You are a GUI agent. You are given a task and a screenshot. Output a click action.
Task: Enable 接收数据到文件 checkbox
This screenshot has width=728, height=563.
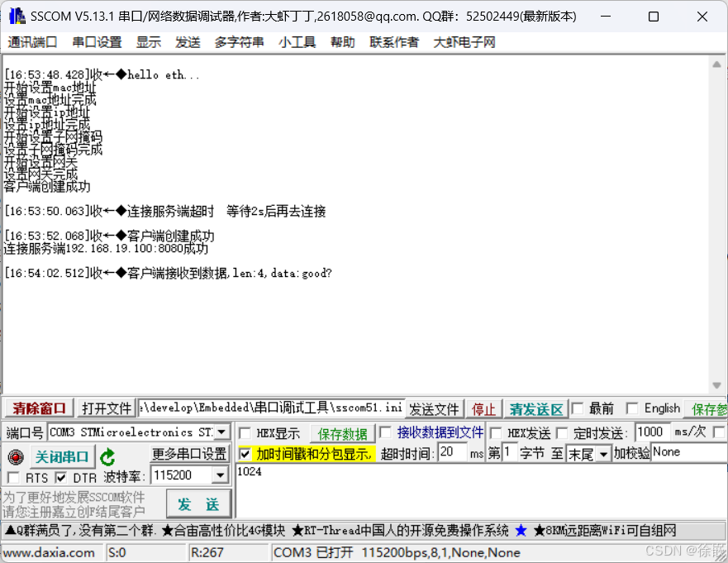pyautogui.click(x=385, y=432)
